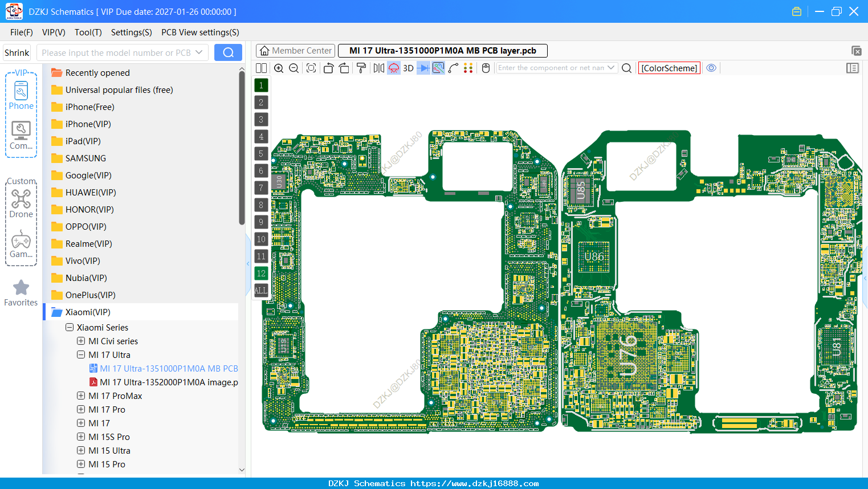Open the component name dropdown arrow

tap(611, 68)
